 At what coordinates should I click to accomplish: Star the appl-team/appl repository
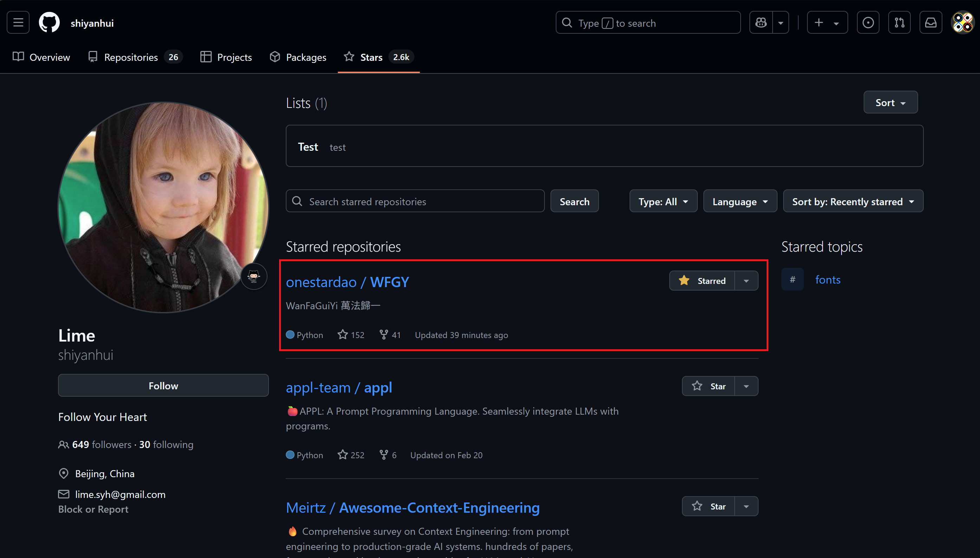(709, 386)
